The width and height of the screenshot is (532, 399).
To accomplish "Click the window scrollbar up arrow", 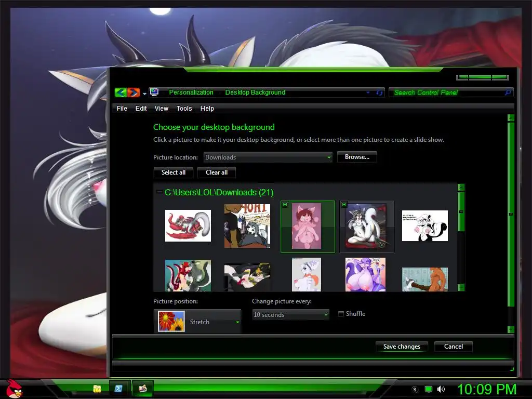I will 511,118.
